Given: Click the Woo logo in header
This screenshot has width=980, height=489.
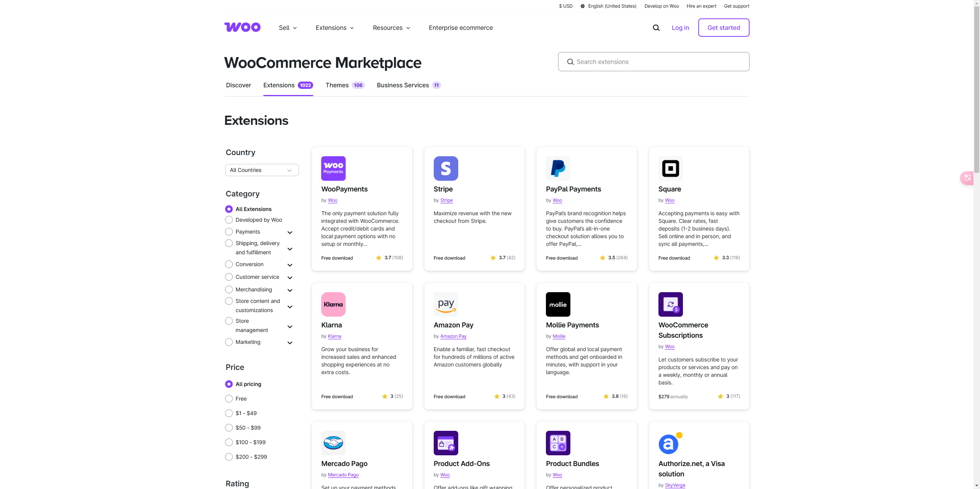Looking at the screenshot, I should (242, 27).
